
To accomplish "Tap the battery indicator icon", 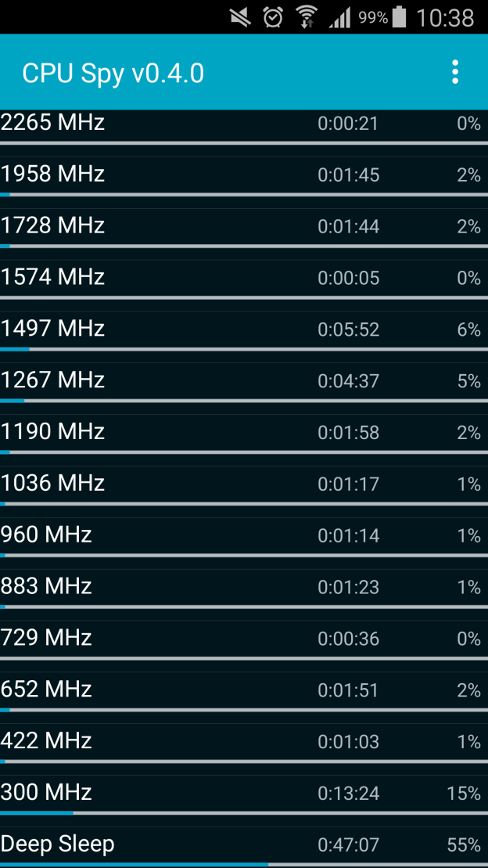I will click(400, 17).
